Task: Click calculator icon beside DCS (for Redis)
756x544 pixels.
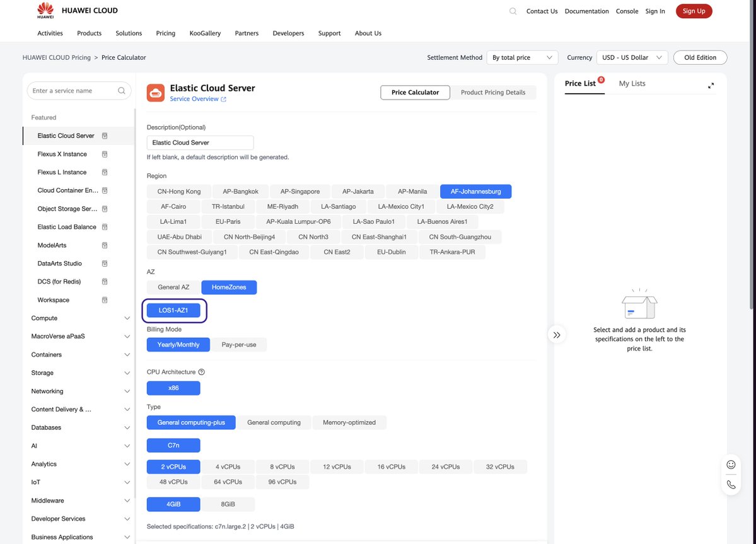Action: [105, 281]
